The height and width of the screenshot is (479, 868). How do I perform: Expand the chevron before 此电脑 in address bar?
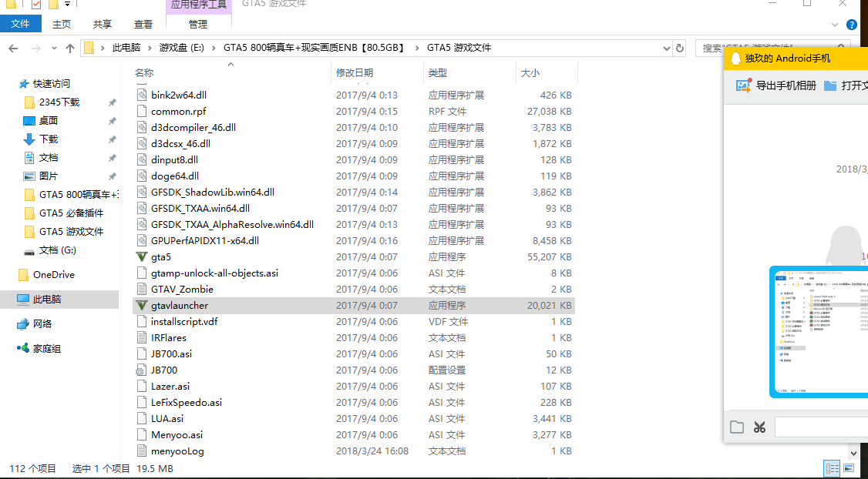[103, 48]
